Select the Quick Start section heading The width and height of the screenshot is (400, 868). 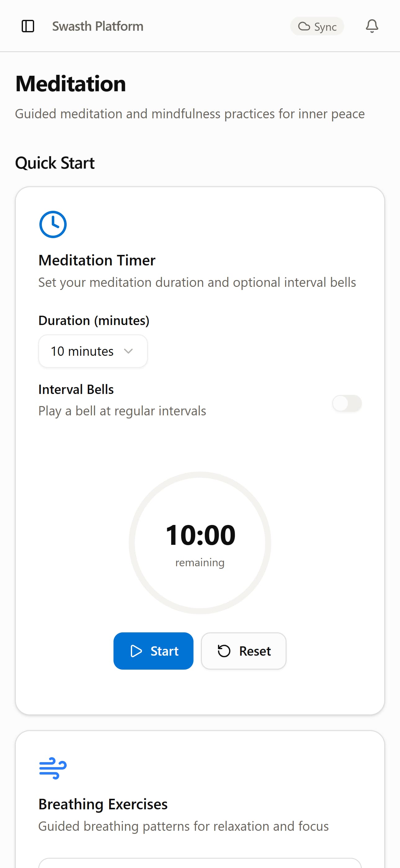point(55,163)
